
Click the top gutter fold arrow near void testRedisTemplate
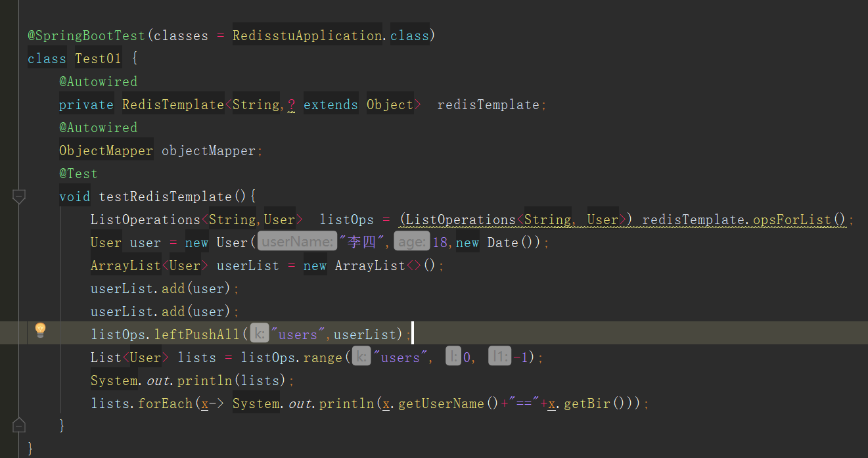pos(18,196)
